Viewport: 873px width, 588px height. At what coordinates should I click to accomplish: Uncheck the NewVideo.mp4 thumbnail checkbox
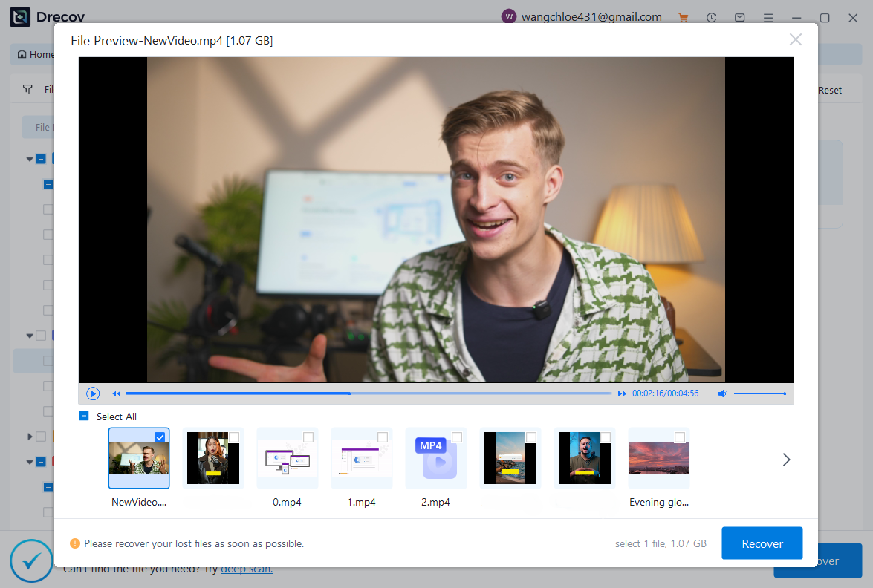(160, 437)
